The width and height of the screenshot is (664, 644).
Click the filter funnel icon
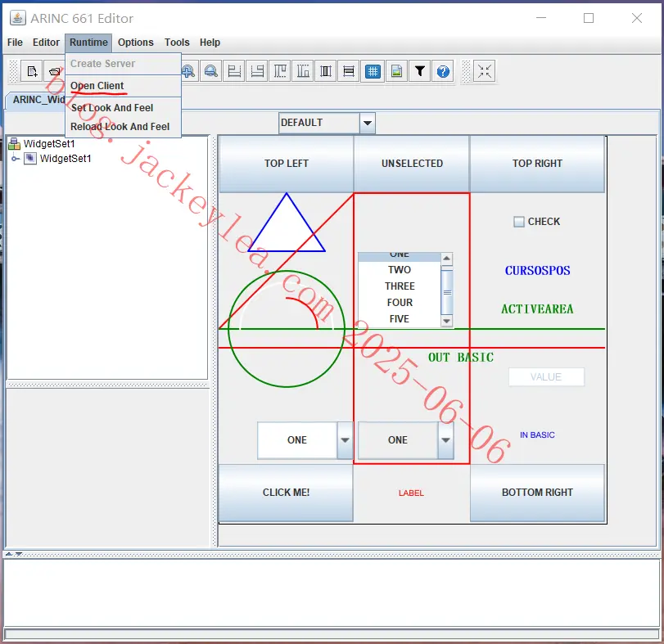[420, 71]
